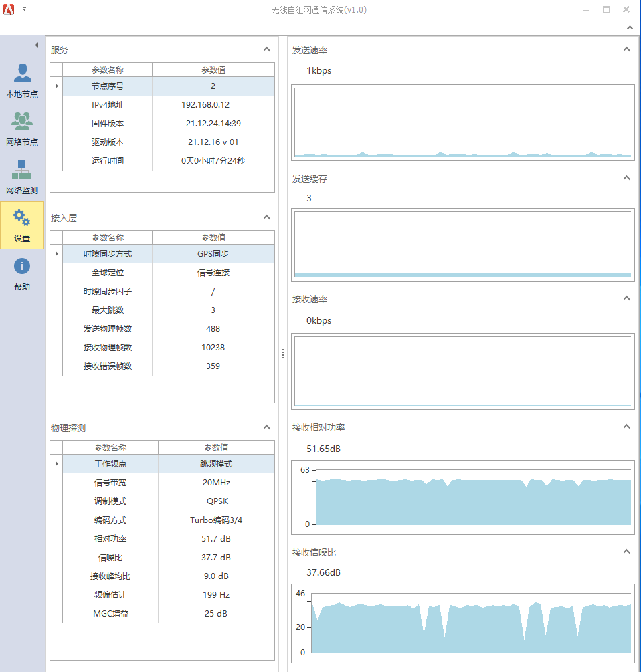Screen dimensions: 641x672
Task: Click the splitter handle between the panels
Action: (283, 354)
